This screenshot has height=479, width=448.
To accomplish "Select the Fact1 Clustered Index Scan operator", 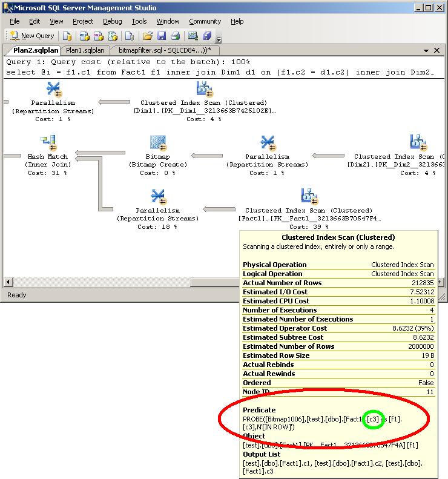I will (309, 210).
